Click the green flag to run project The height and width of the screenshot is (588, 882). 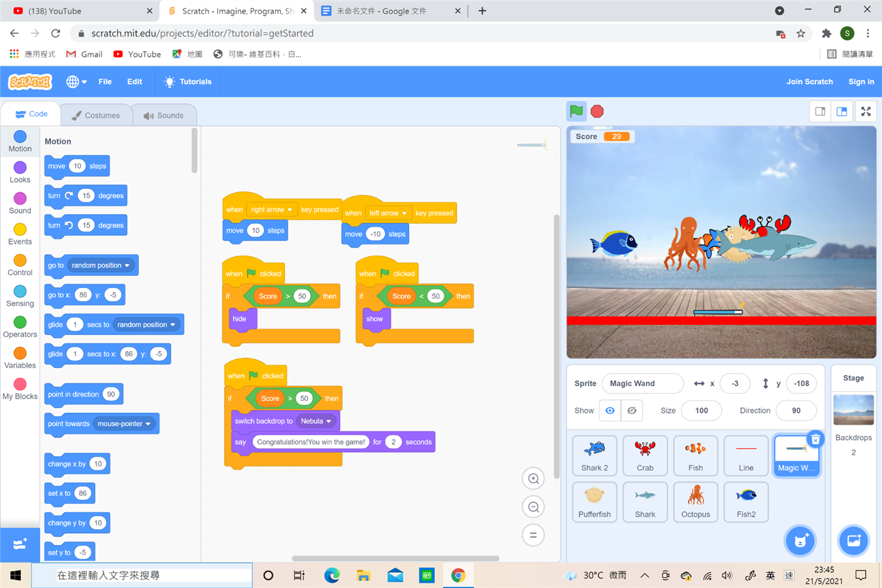(x=576, y=111)
